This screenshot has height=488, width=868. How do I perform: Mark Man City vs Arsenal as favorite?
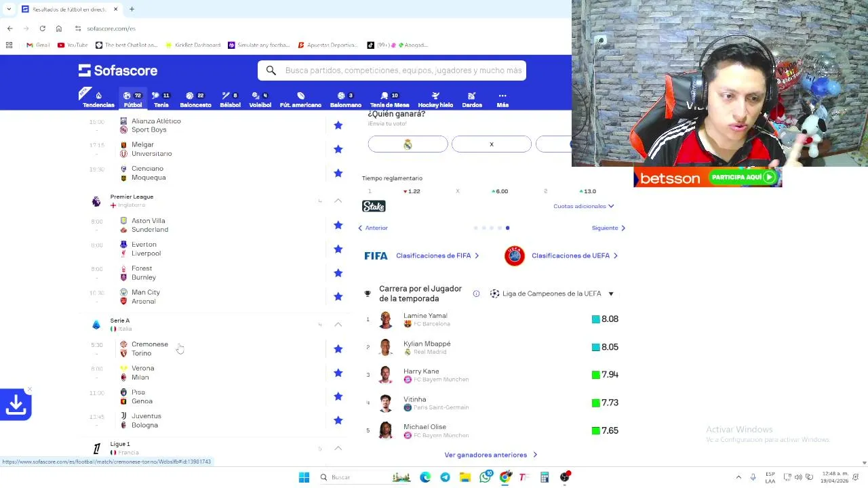[338, 297]
